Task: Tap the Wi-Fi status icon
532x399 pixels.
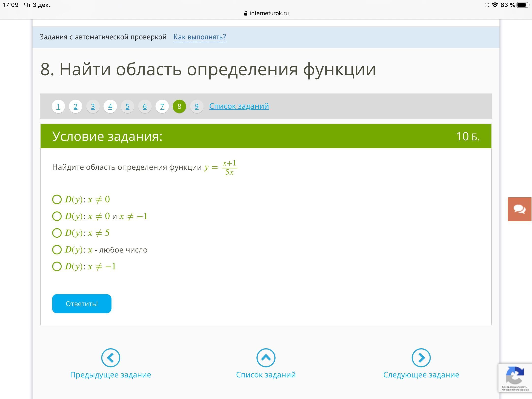Action: pos(495,5)
